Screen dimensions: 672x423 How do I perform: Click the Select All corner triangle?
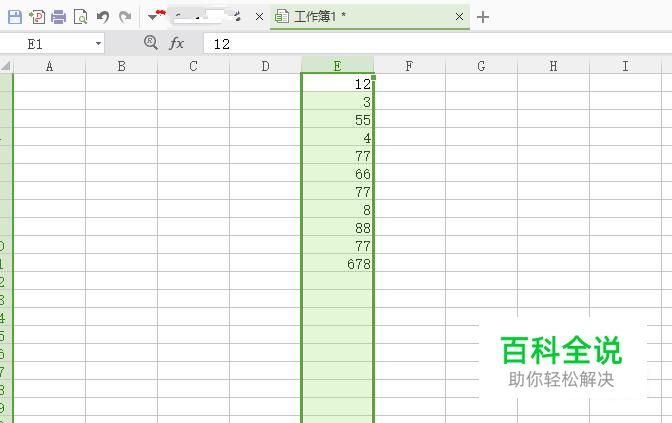tap(6, 66)
